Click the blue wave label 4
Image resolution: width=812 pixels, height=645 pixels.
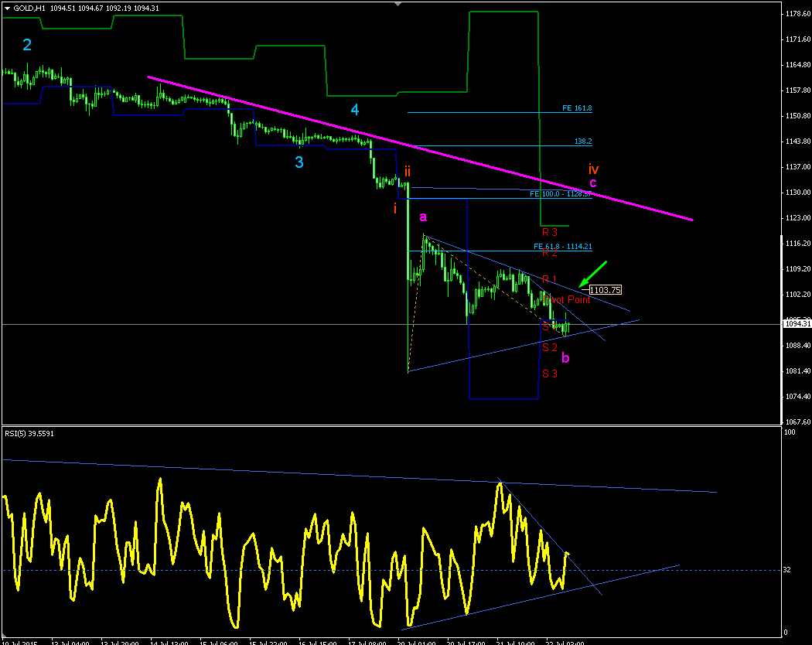coord(355,109)
